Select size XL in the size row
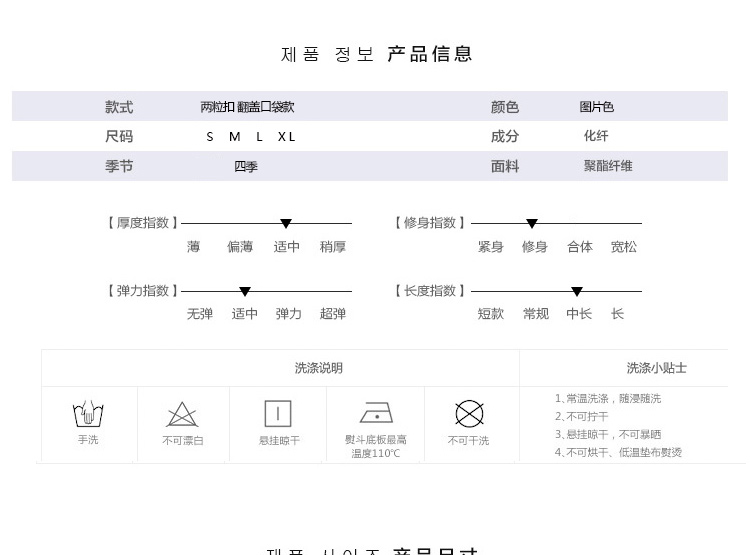750x555 pixels. (x=287, y=137)
